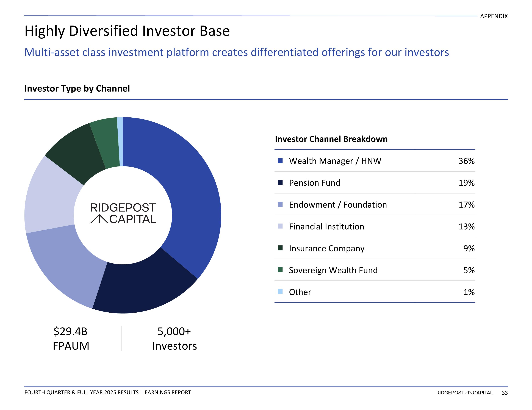Click the light blue Other legend swatch
The width and height of the screenshot is (532, 410).
coord(280,292)
